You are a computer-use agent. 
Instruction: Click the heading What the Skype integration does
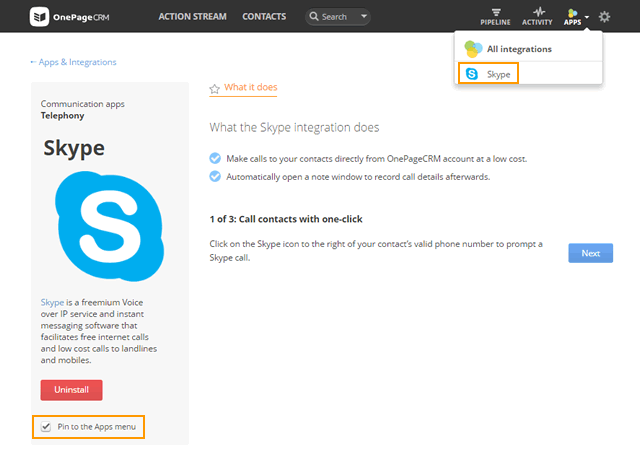tap(294, 127)
